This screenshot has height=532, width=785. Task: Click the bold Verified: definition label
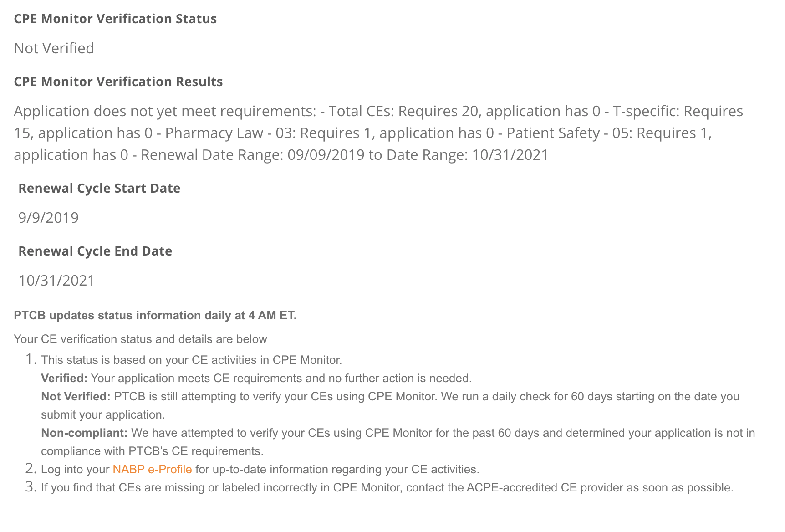[x=64, y=379]
